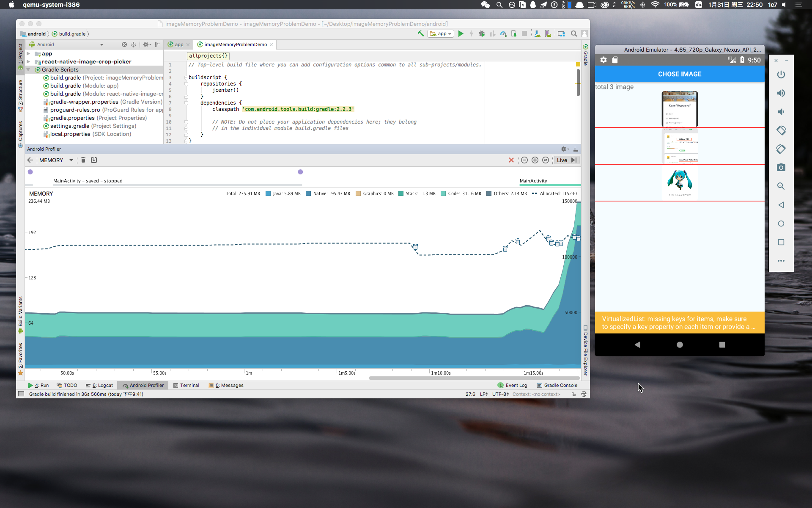Open the Project Structure icon

point(561,33)
